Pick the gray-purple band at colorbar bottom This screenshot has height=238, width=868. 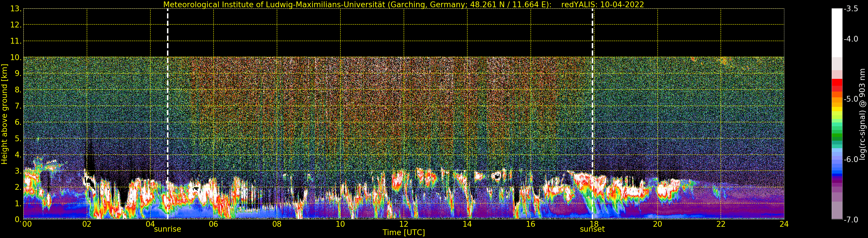[x=837, y=210]
